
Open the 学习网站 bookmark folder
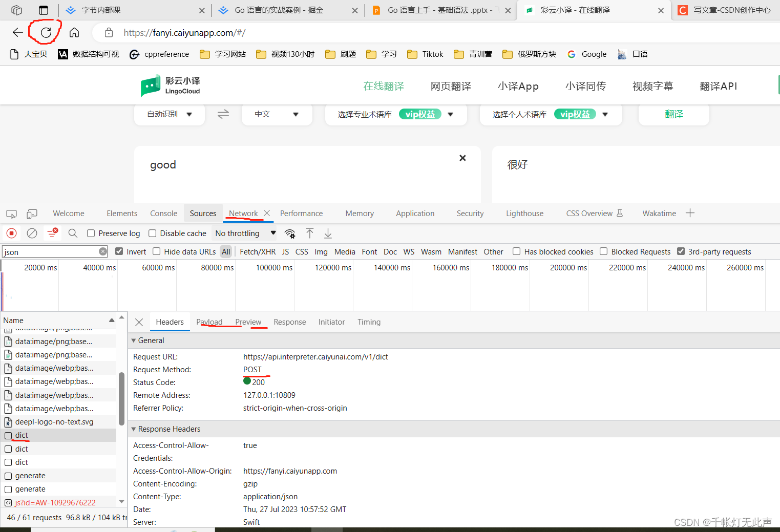coord(223,54)
